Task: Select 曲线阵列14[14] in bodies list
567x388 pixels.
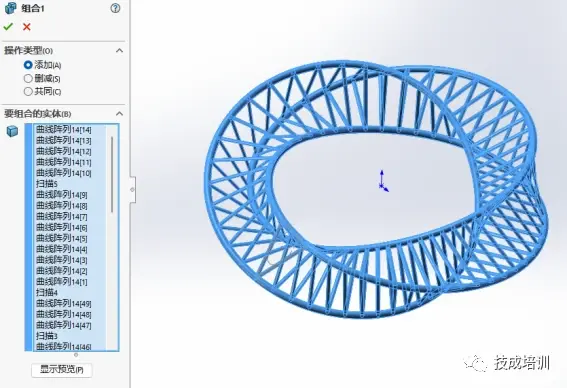Action: click(x=64, y=129)
